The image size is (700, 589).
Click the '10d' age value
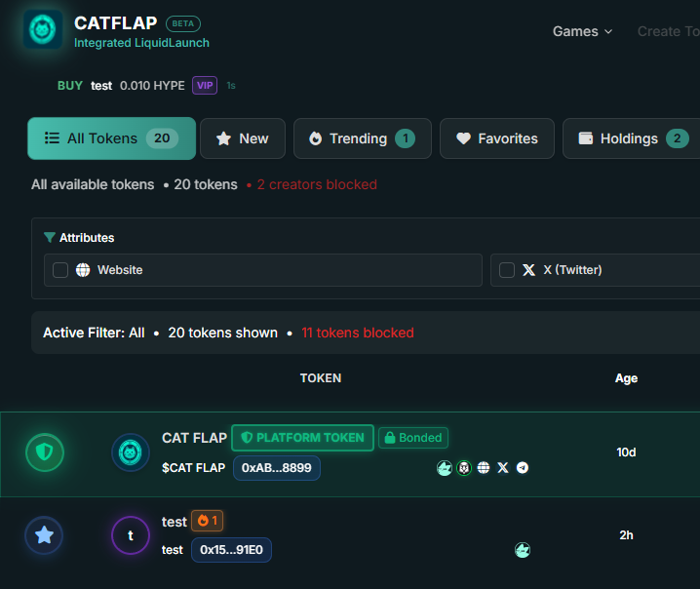pyautogui.click(x=626, y=452)
